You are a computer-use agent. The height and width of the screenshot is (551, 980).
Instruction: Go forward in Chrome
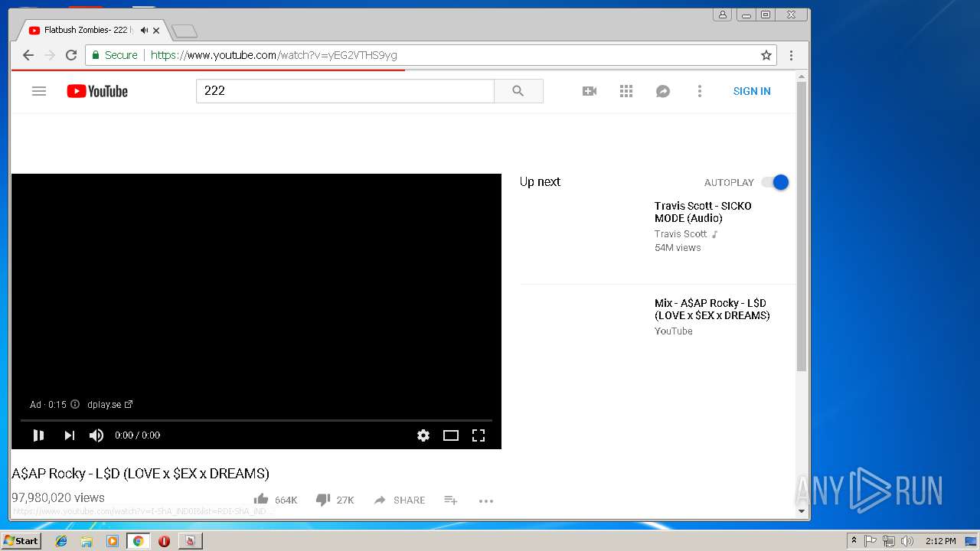[50, 55]
